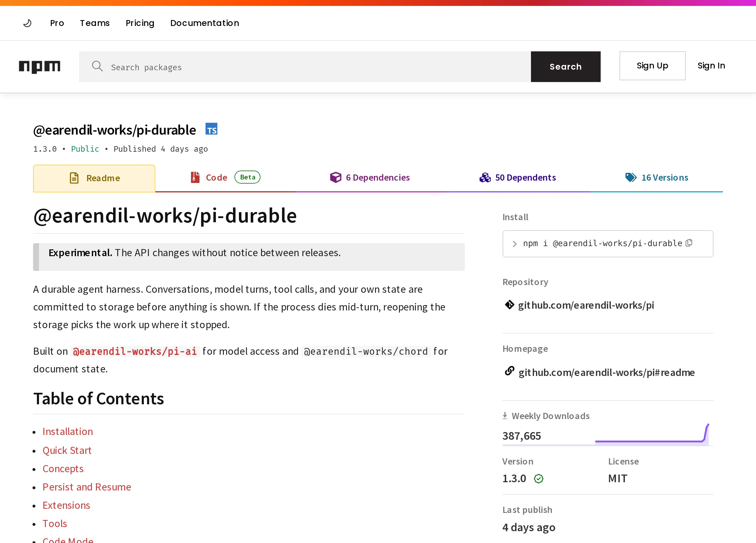Focus the Search packages field
The width and height of the screenshot is (756, 543).
pos(305,67)
